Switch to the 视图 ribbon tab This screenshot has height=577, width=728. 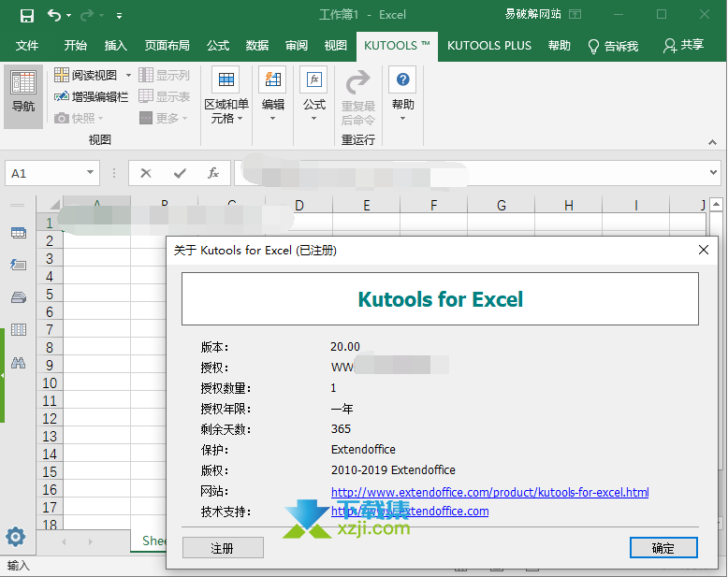coord(336,46)
